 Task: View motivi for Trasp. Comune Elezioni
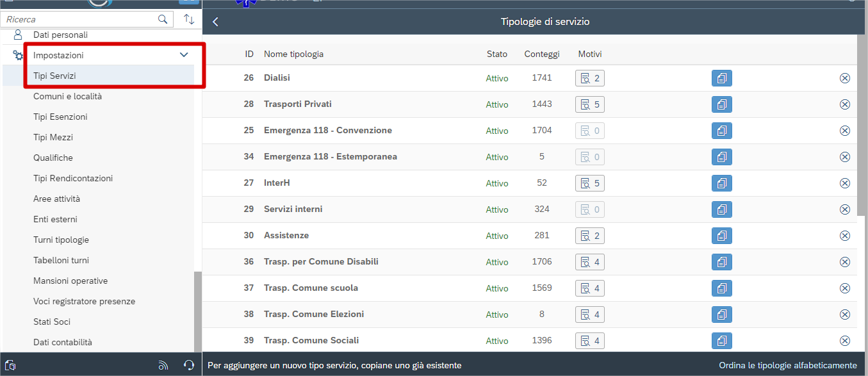[x=589, y=315]
